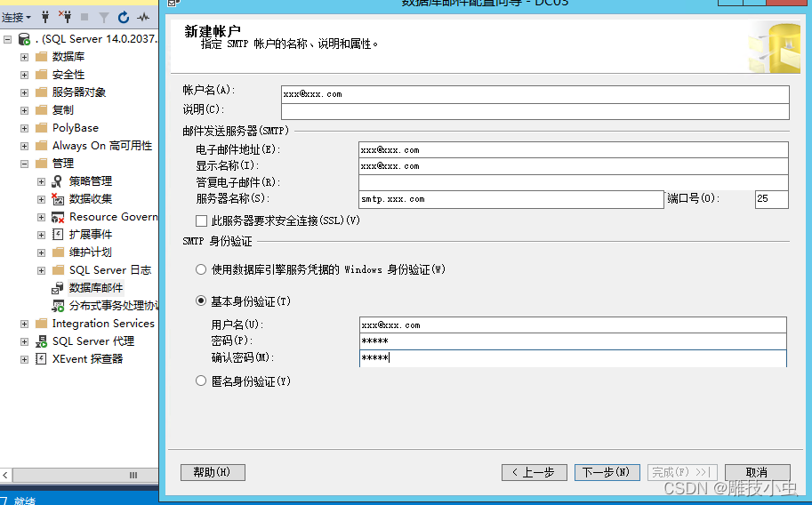Select the Always On 高可用性 label
This screenshot has width=812, height=505.
click(x=102, y=146)
